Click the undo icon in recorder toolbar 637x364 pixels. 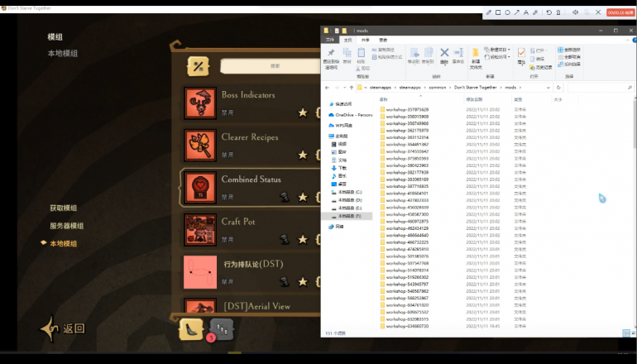point(548,12)
